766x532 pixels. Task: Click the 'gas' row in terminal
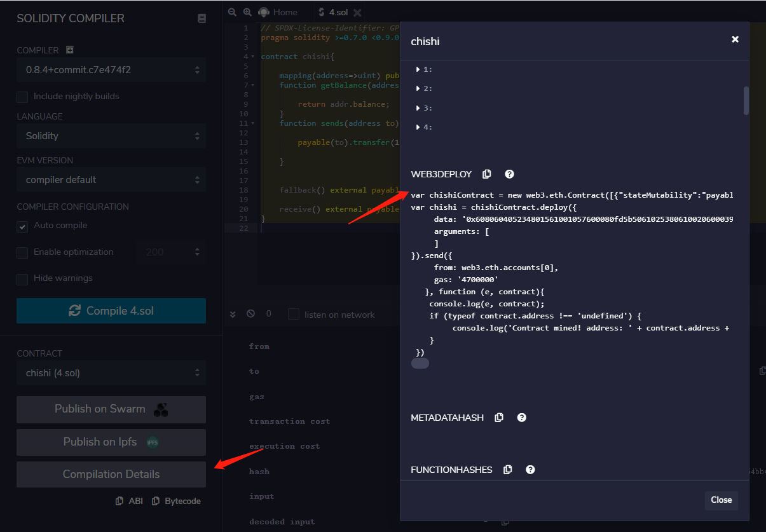[x=257, y=397]
